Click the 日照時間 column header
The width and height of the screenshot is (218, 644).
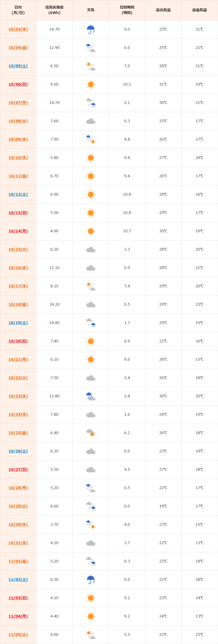point(127,10)
